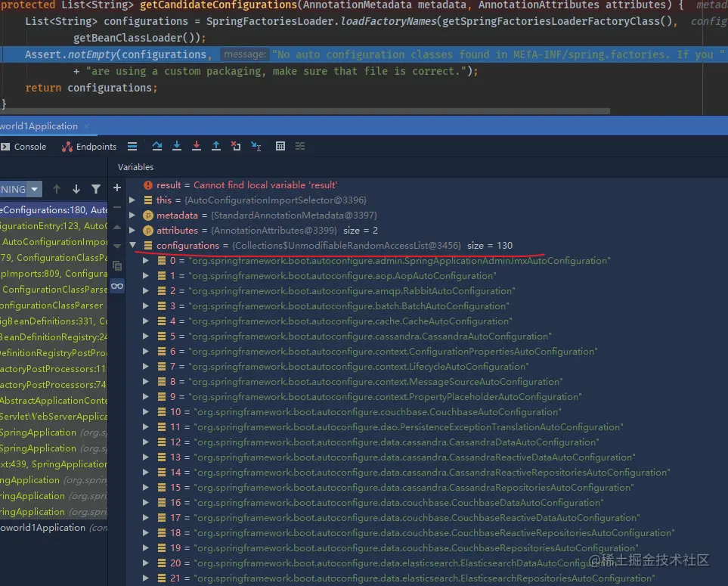Expand list entry 3 BatchAutoConfiguration
Viewport: 728px width, 586px height.
point(146,306)
